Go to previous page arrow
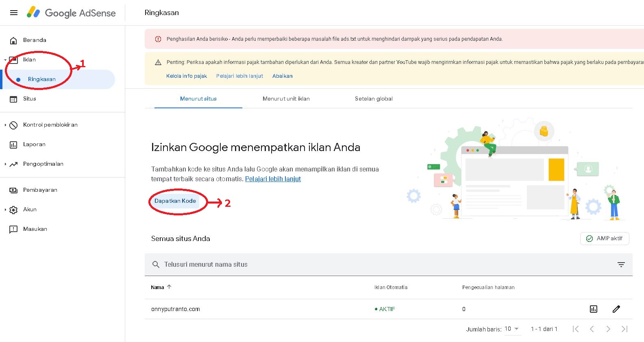Screen dimensions: 644x342 click(592, 329)
